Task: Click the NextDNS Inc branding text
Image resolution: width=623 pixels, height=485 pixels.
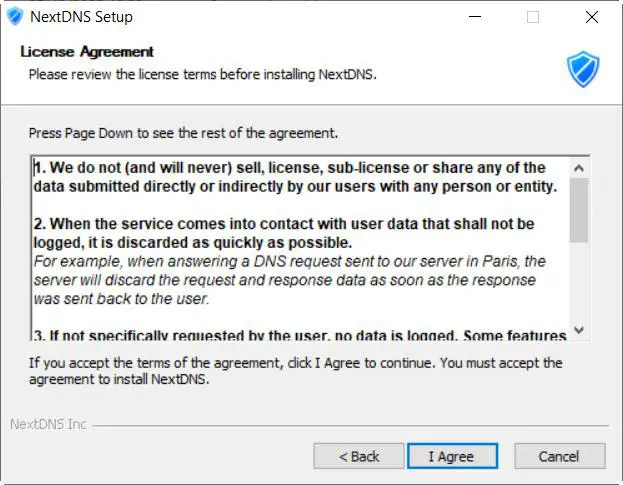Action: click(x=48, y=424)
